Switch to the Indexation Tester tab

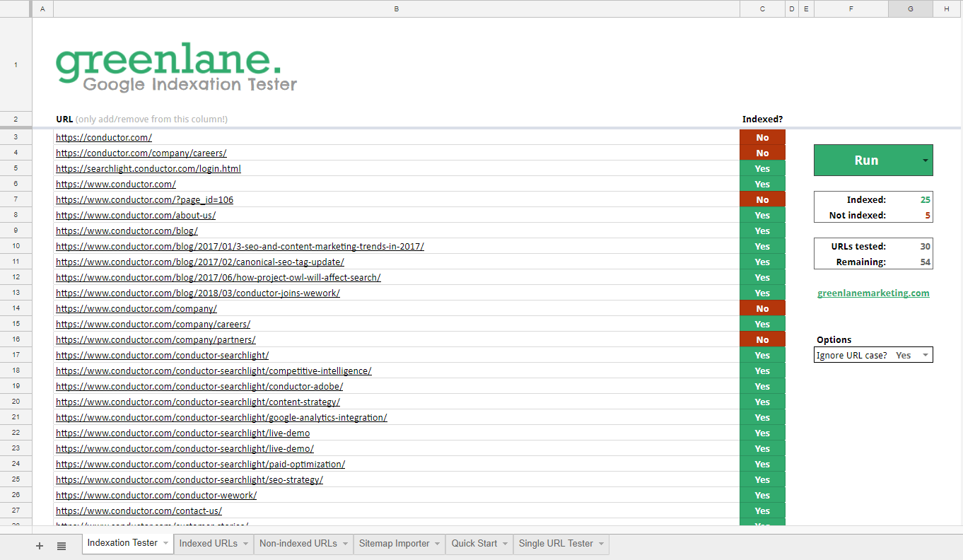tap(122, 543)
